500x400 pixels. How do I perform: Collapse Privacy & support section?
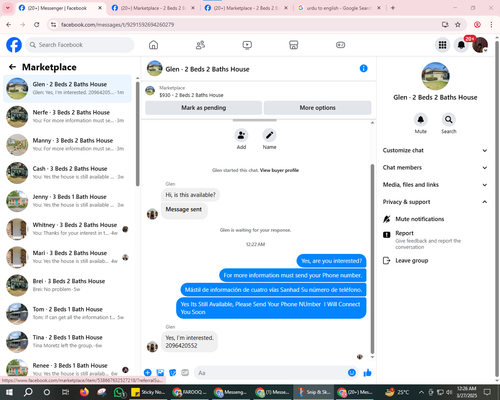435,202
